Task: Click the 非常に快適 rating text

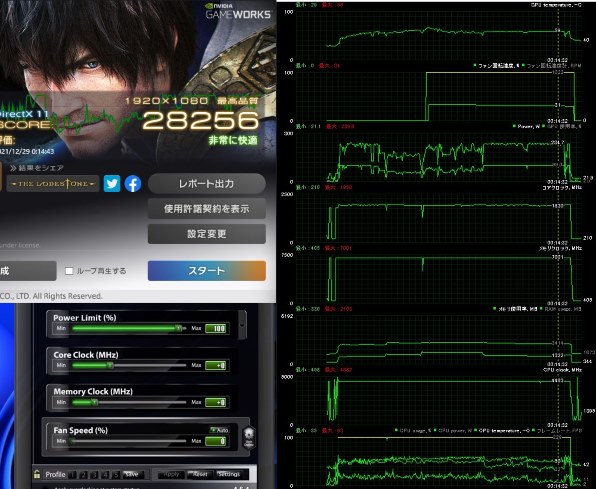Action: tap(233, 140)
